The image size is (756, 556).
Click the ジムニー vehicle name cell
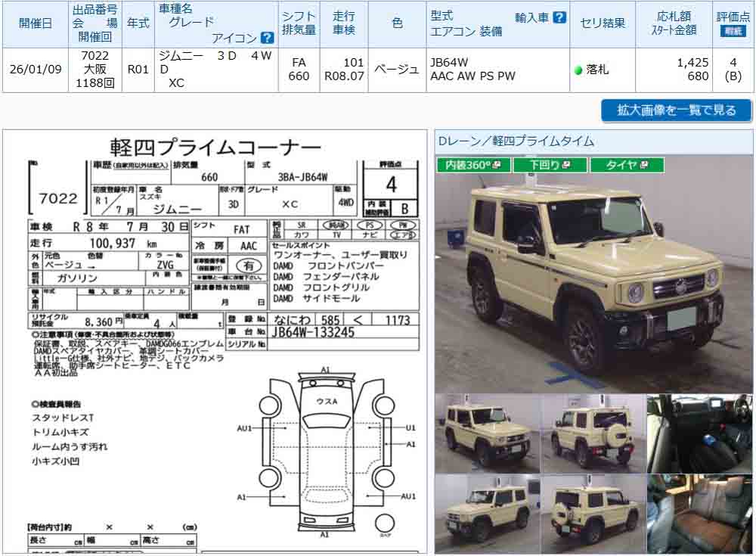(x=213, y=70)
